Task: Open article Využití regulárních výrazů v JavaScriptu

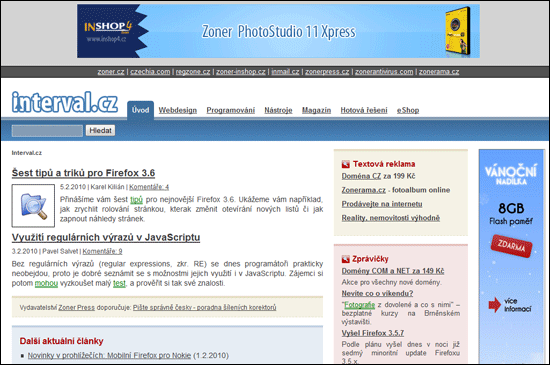Action: click(x=106, y=237)
